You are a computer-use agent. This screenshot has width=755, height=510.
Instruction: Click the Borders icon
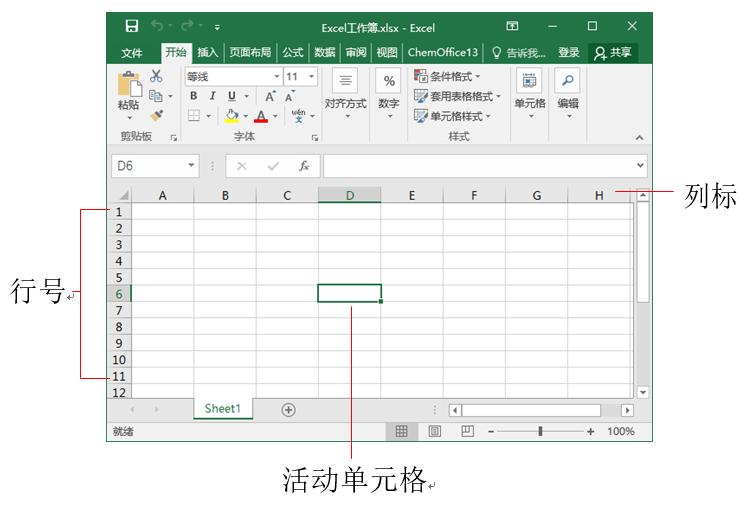pyautogui.click(x=194, y=116)
